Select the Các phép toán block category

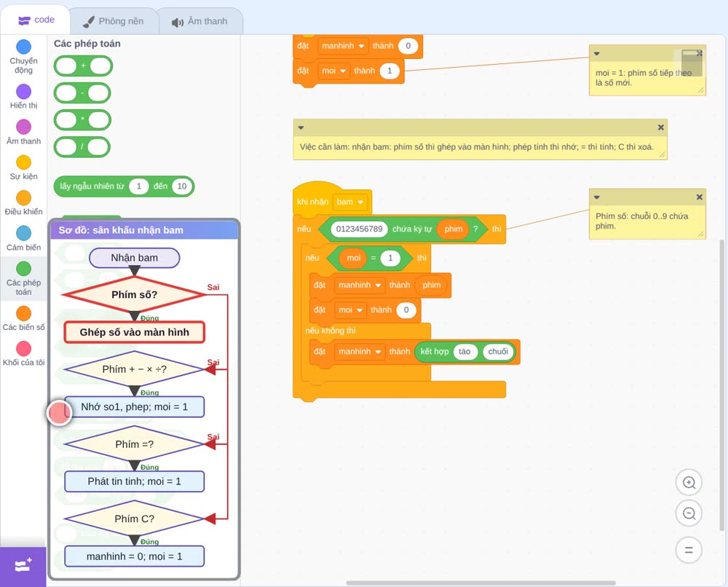click(24, 278)
